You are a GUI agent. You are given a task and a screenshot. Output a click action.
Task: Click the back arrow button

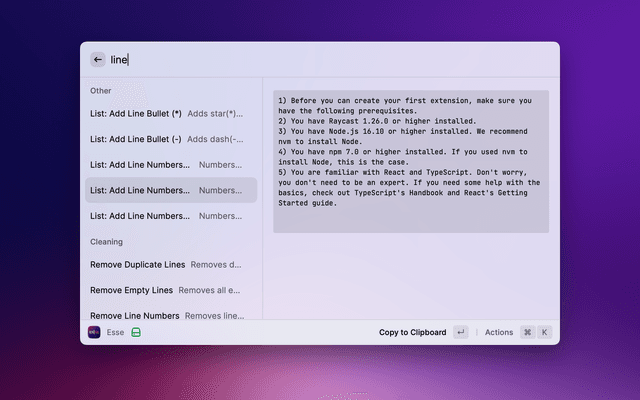(x=97, y=59)
